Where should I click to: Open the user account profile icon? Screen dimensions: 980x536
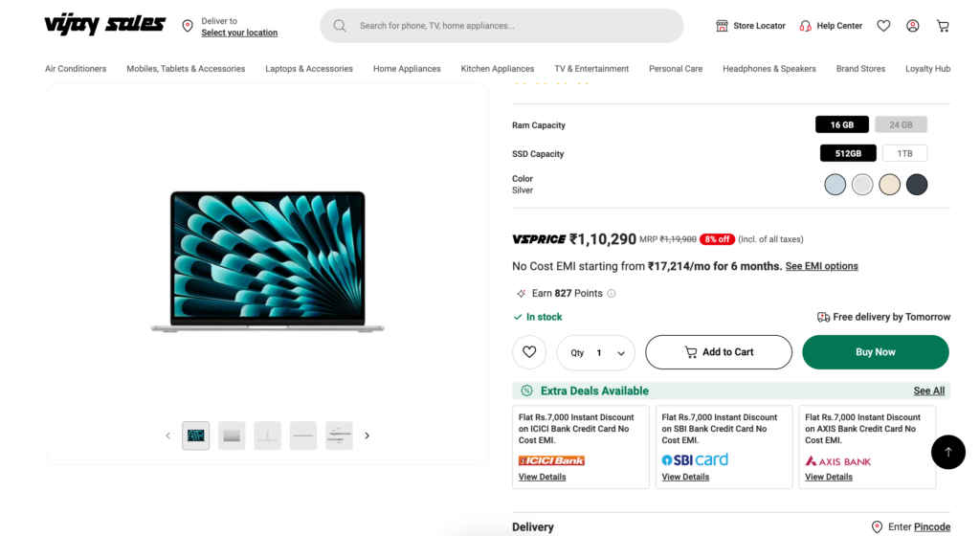913,26
